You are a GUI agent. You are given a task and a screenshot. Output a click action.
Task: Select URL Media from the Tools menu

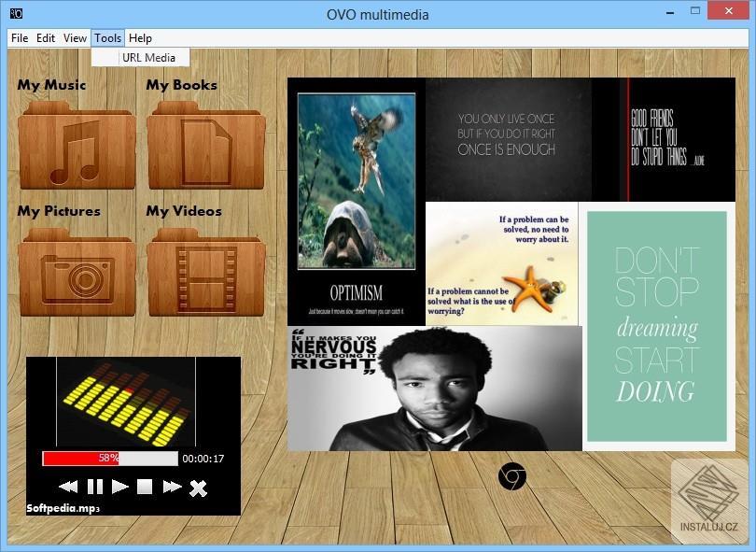(148, 57)
